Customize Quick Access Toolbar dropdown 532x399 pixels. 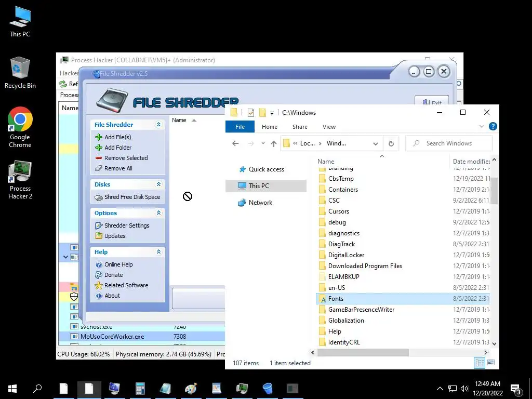[272, 113]
